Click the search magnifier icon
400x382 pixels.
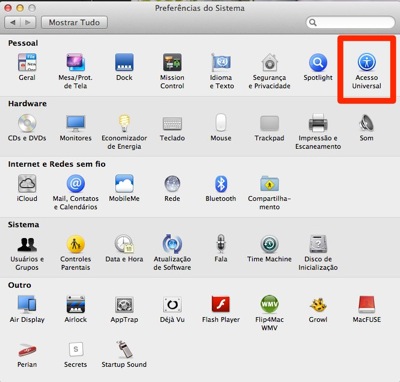(x=313, y=22)
